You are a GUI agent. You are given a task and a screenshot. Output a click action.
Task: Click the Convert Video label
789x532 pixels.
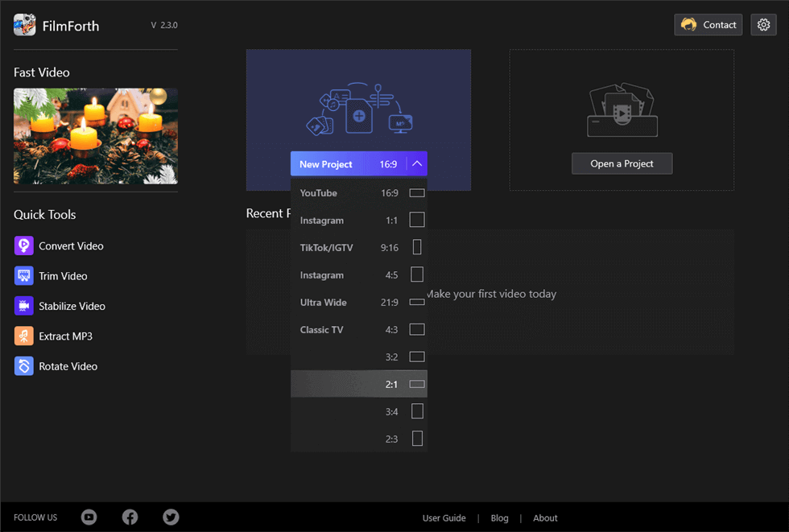(71, 246)
